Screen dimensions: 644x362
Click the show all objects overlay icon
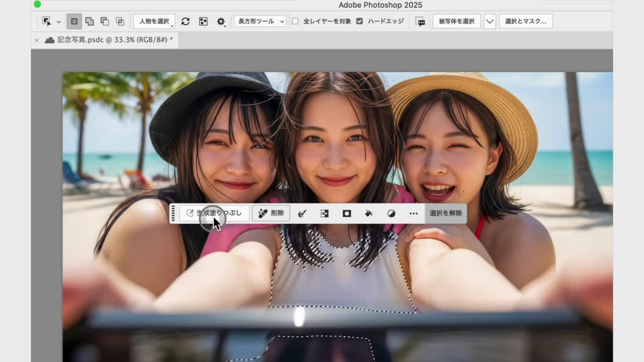(203, 21)
